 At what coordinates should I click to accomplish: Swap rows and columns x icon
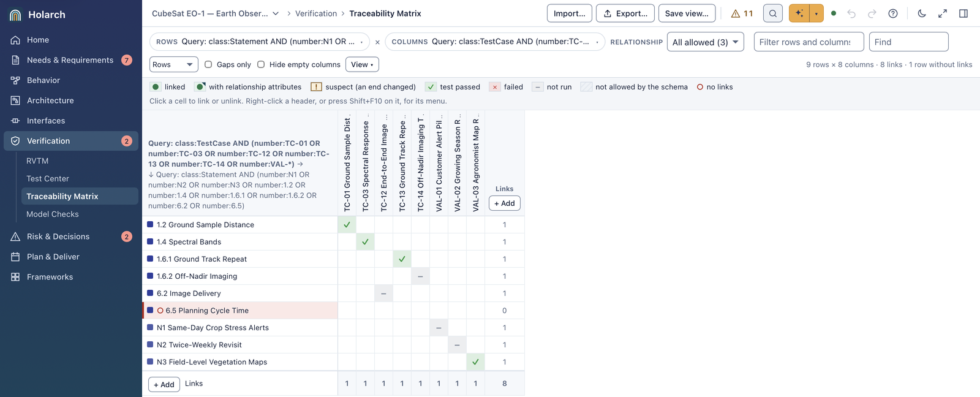(377, 42)
